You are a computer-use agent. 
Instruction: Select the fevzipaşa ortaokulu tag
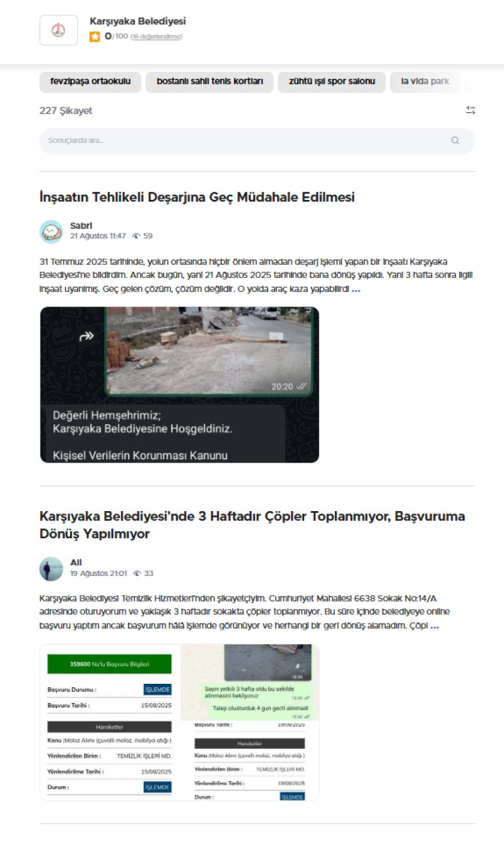pyautogui.click(x=90, y=82)
